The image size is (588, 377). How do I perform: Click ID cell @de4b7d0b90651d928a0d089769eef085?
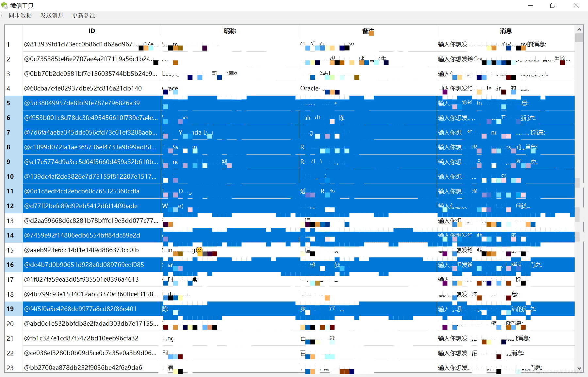click(92, 265)
